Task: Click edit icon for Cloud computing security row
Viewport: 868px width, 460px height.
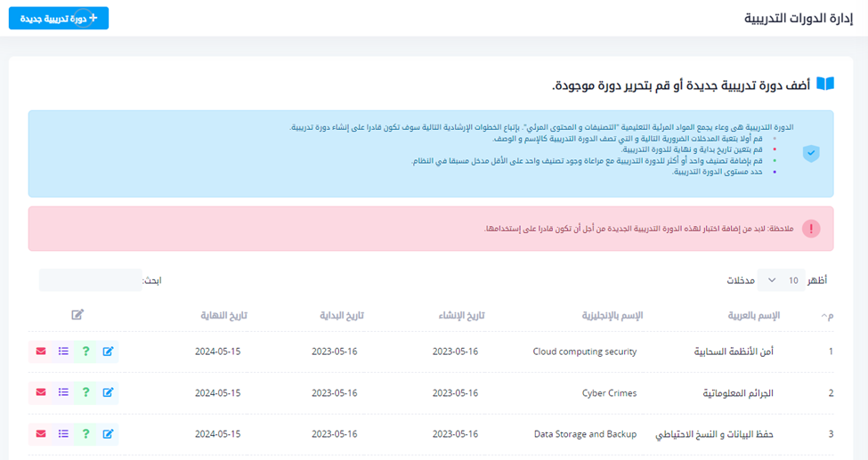Action: coord(108,351)
